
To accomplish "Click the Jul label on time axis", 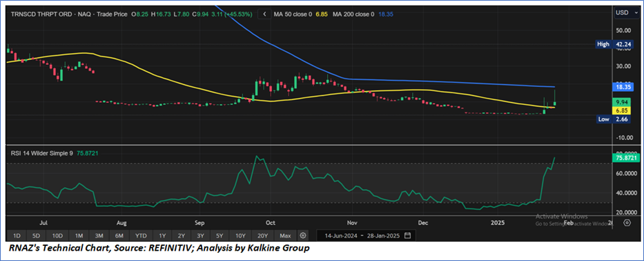I will point(44,223).
